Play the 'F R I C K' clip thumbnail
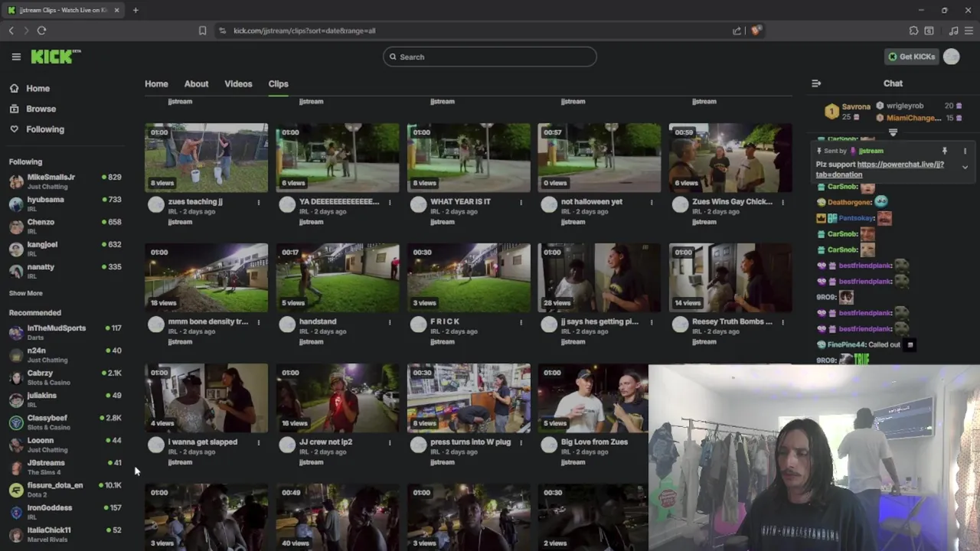 tap(469, 278)
